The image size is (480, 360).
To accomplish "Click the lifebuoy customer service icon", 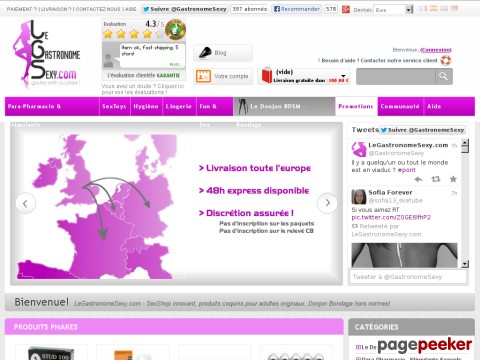I will 446,60.
